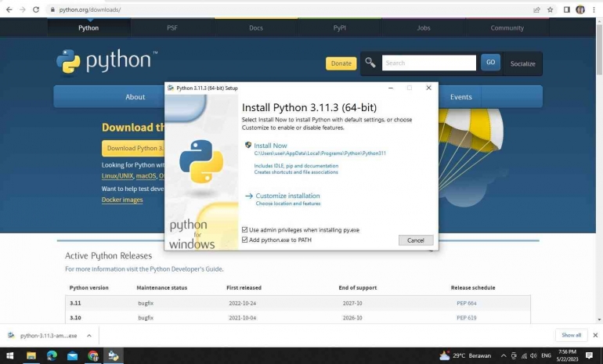Open Chrome three-dot menu
The height and width of the screenshot is (364, 603).
[x=594, y=9]
